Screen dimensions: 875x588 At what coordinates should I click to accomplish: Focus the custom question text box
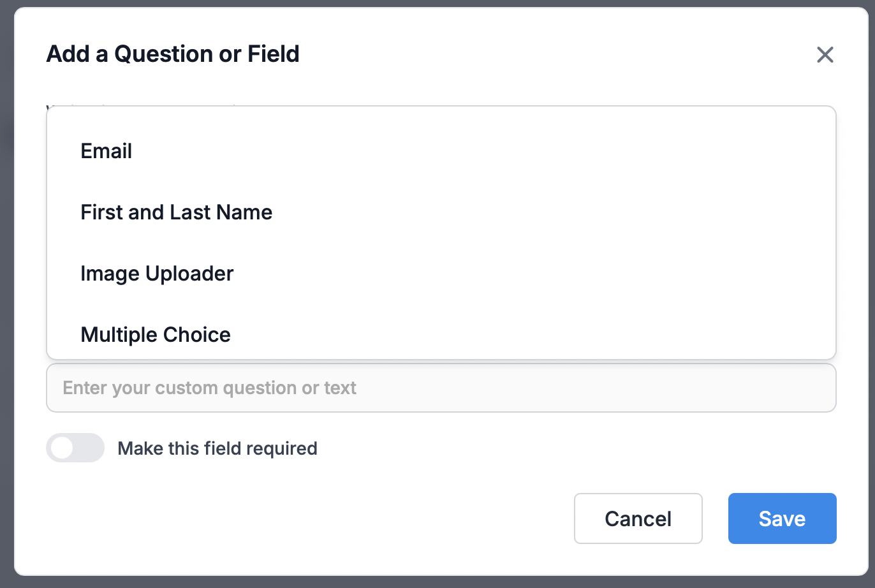441,388
